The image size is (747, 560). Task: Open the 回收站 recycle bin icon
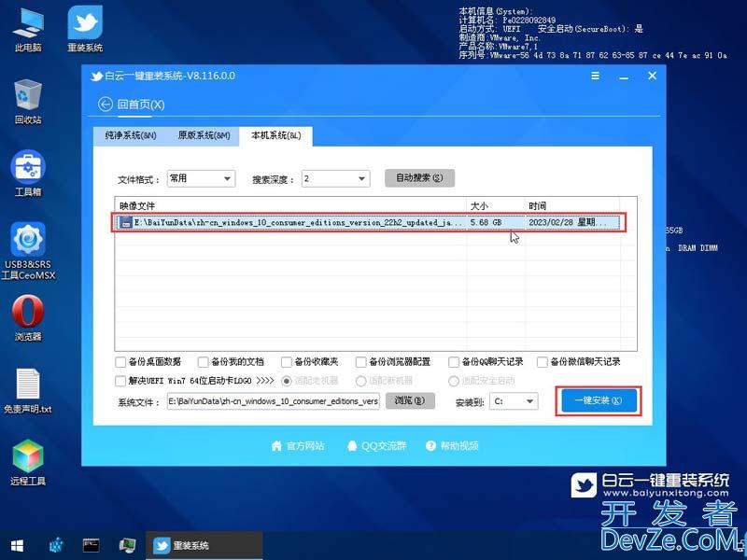click(x=28, y=102)
